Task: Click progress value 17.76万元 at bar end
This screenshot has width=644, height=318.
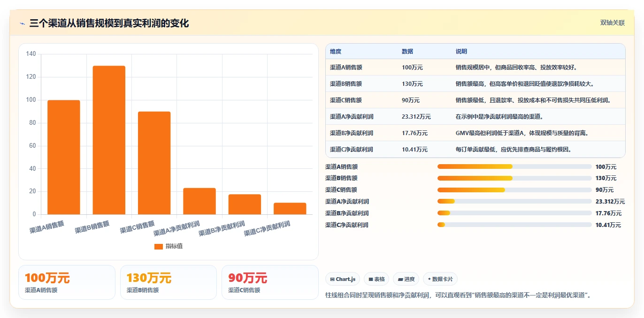Action: [x=608, y=213]
